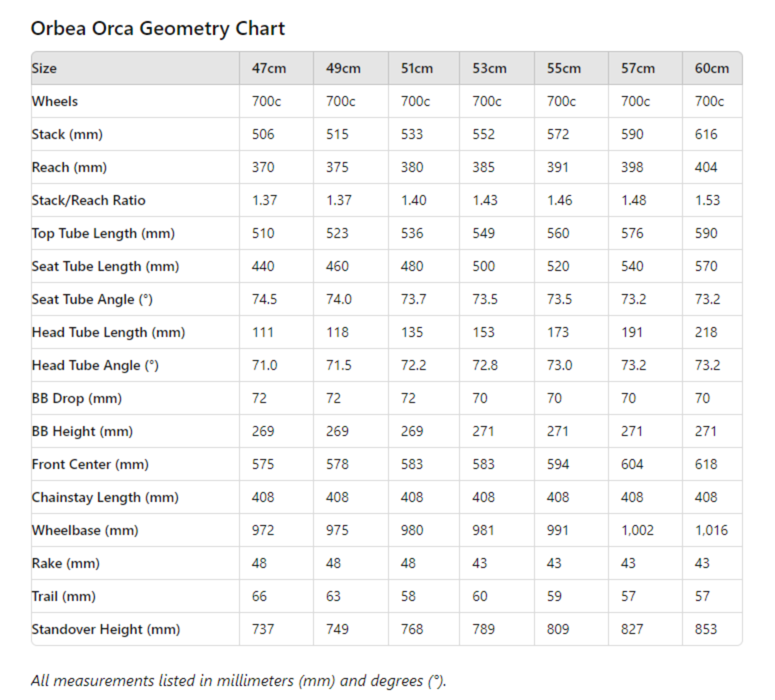Select the 60cm column header
The width and height of the screenshot is (775, 700).
pos(711,68)
